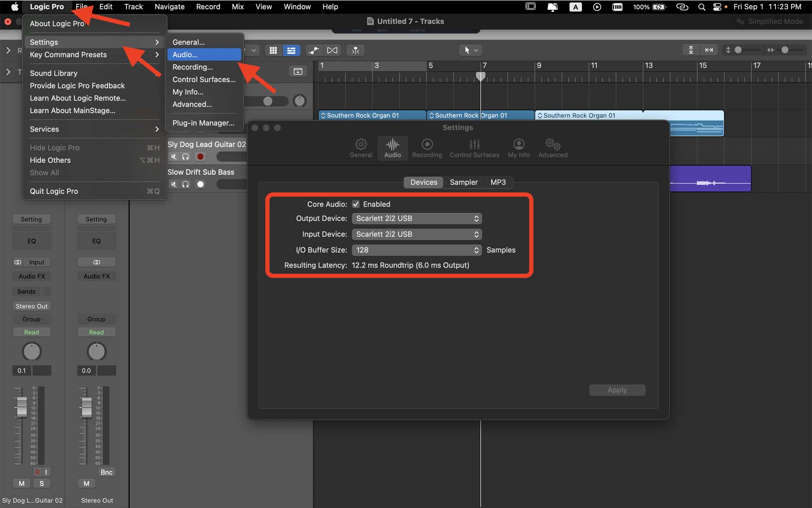Uncheck the Core Audio Enabled checkbox
The image size is (812, 508).
[356, 204]
